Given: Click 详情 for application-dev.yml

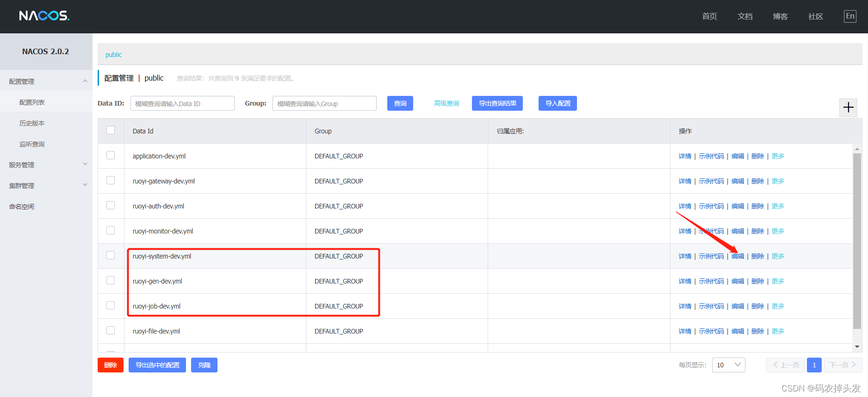Looking at the screenshot, I should pyautogui.click(x=685, y=156).
